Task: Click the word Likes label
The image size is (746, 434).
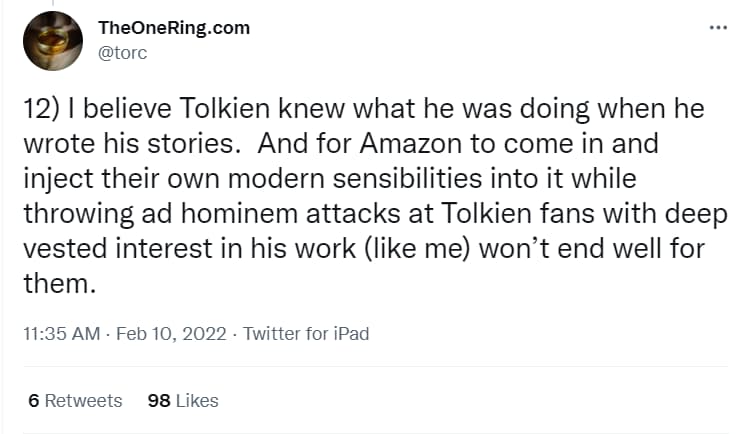Action: point(197,401)
